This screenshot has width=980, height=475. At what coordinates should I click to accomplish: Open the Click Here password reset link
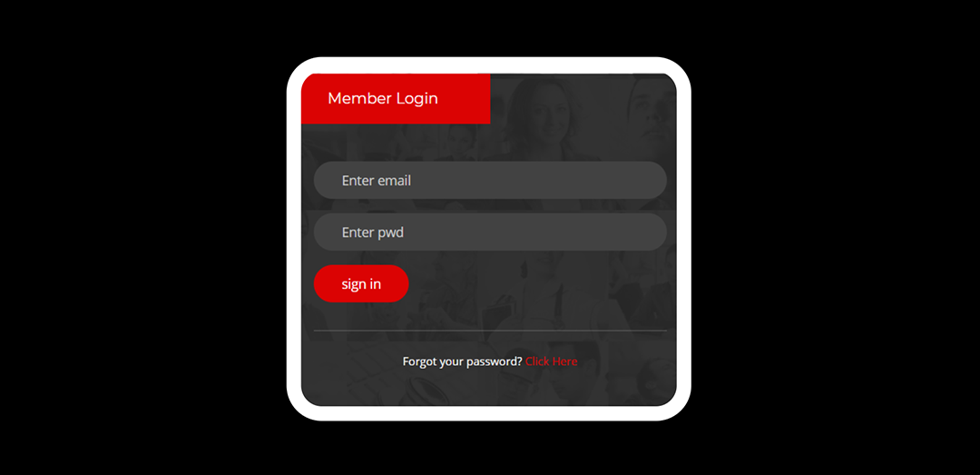tap(552, 361)
